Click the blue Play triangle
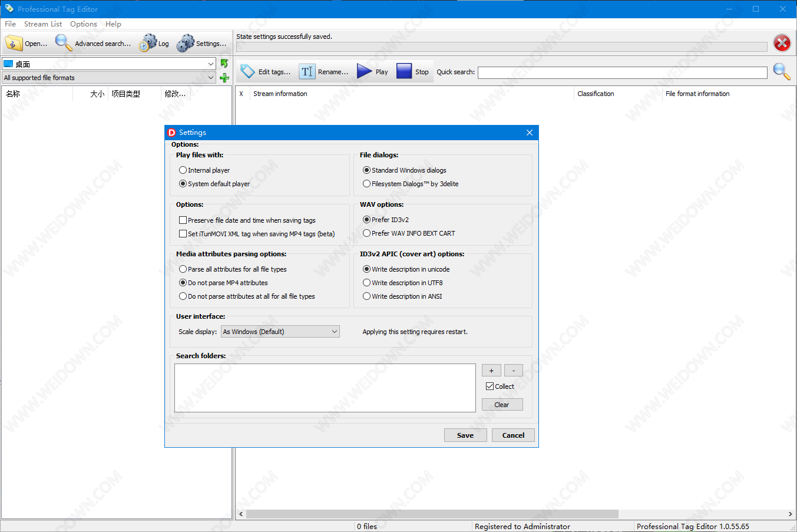The height and width of the screenshot is (532, 797). (x=364, y=71)
